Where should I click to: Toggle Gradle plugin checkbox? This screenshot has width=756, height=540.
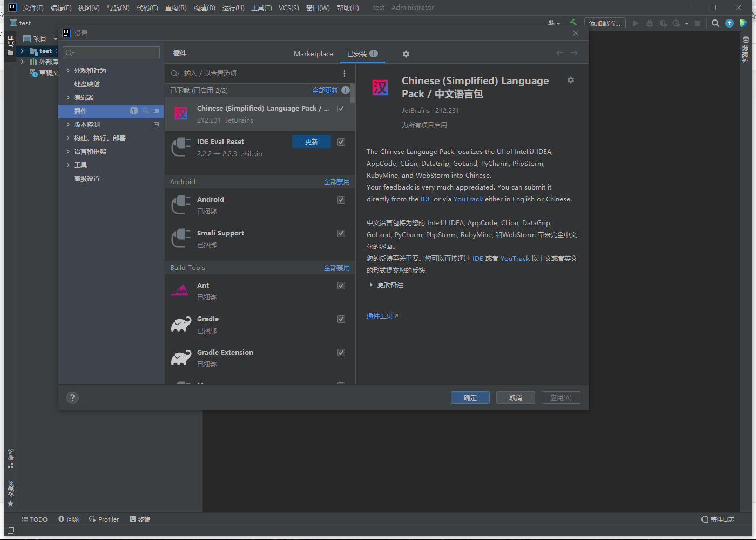click(x=341, y=319)
